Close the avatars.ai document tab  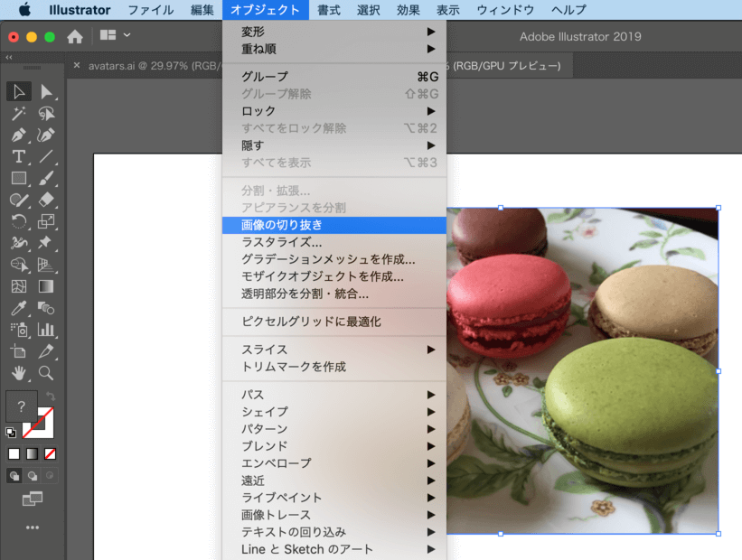coord(77,66)
